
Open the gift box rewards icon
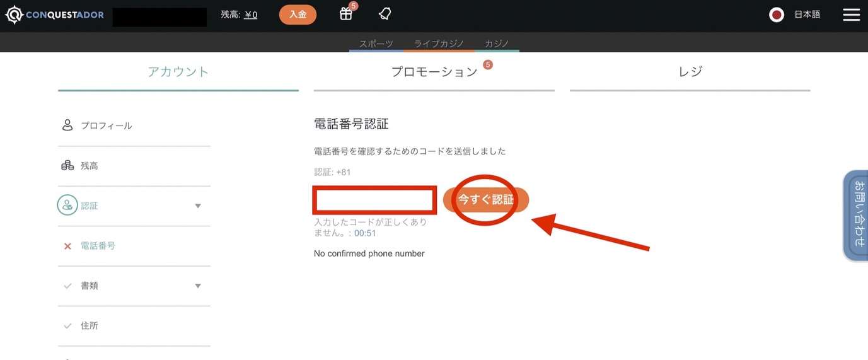tap(345, 14)
